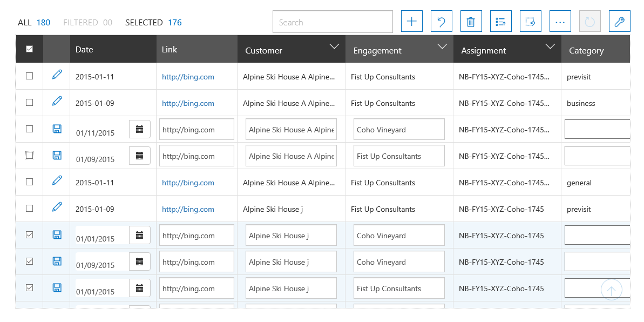The image size is (644, 322).
Task: Show ALL 180 records
Action: tap(34, 22)
